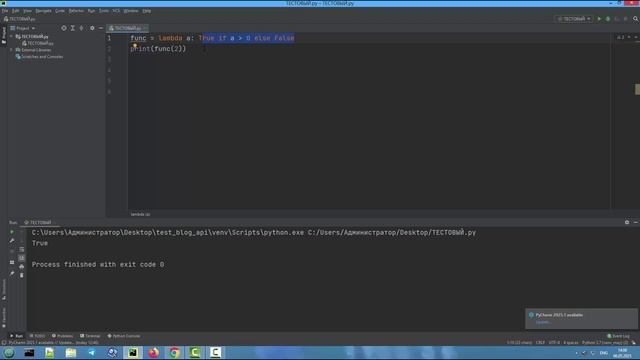This screenshot has width=640, height=360.
Task: Open Search Everywhere magnifier icon
Action: 636,19
